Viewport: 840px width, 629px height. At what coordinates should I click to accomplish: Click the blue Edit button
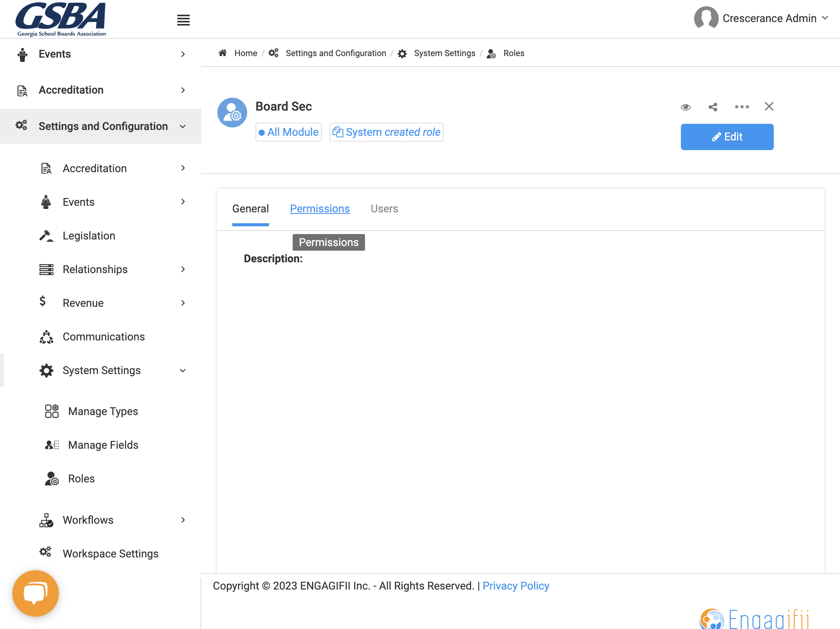(x=727, y=137)
